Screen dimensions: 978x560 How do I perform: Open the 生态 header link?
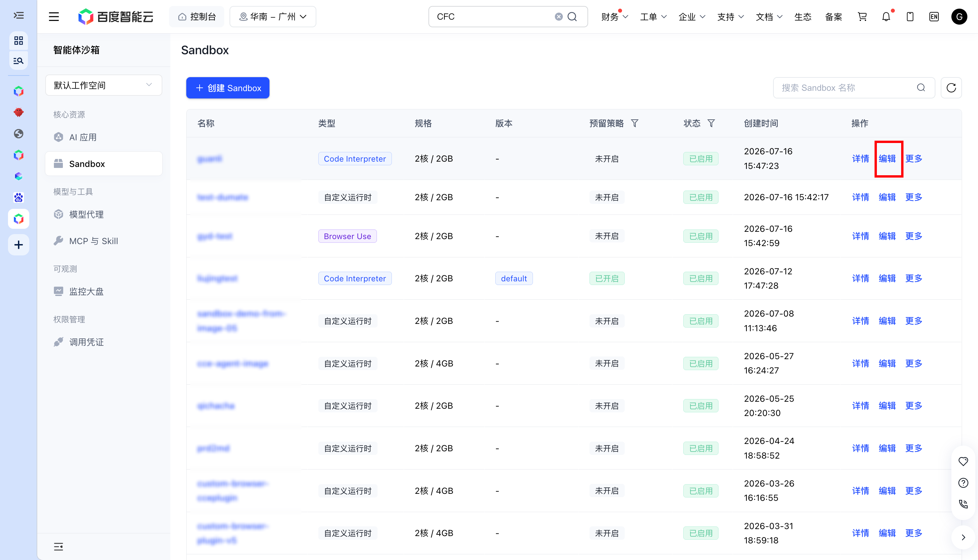pyautogui.click(x=803, y=17)
